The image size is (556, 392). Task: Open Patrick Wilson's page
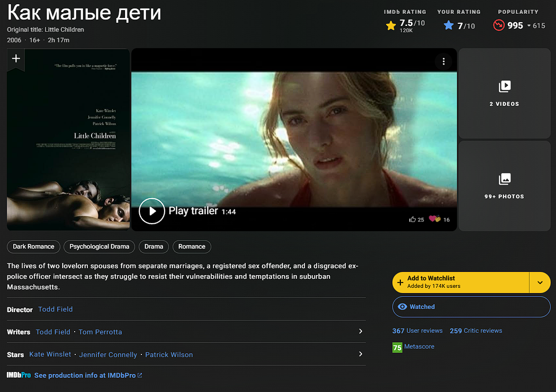[169, 355]
